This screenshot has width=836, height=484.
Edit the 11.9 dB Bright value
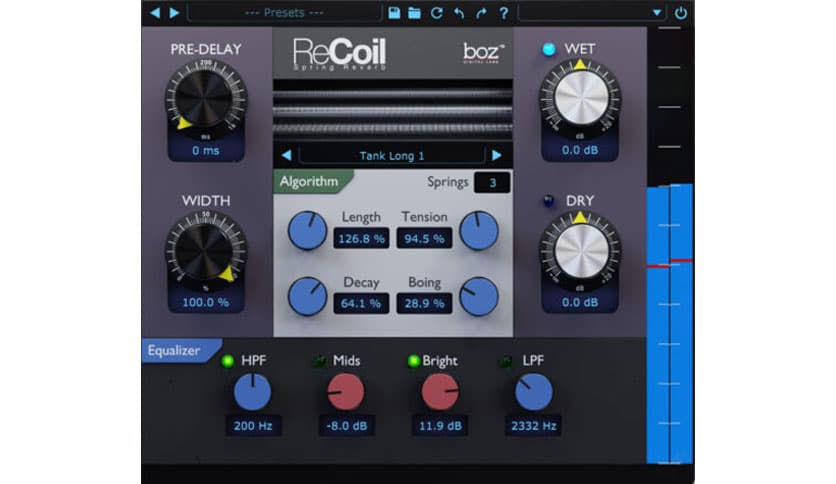440,426
